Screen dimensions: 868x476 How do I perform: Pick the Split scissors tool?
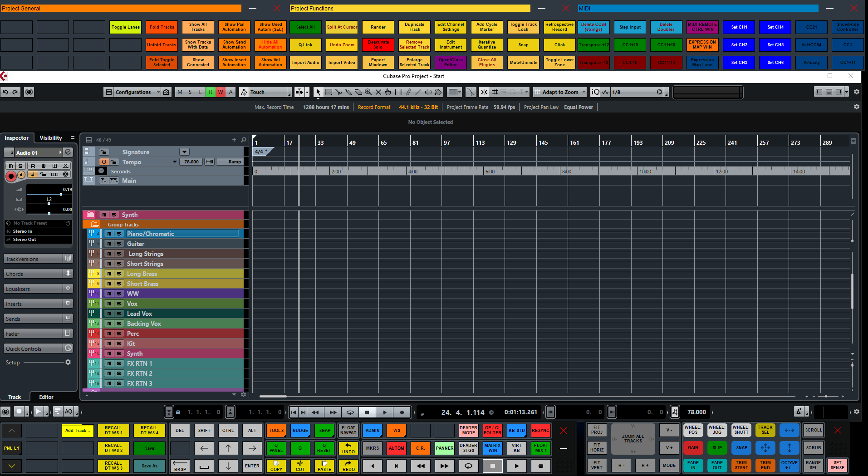point(338,92)
